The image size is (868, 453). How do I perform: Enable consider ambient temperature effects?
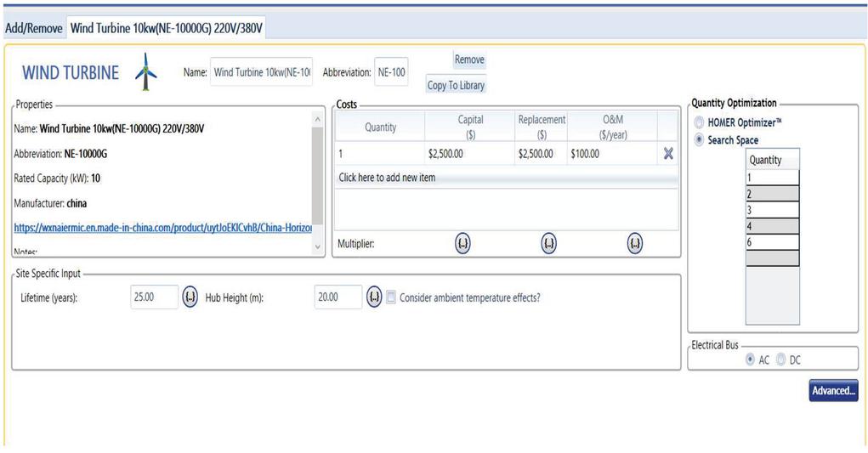pos(391,297)
